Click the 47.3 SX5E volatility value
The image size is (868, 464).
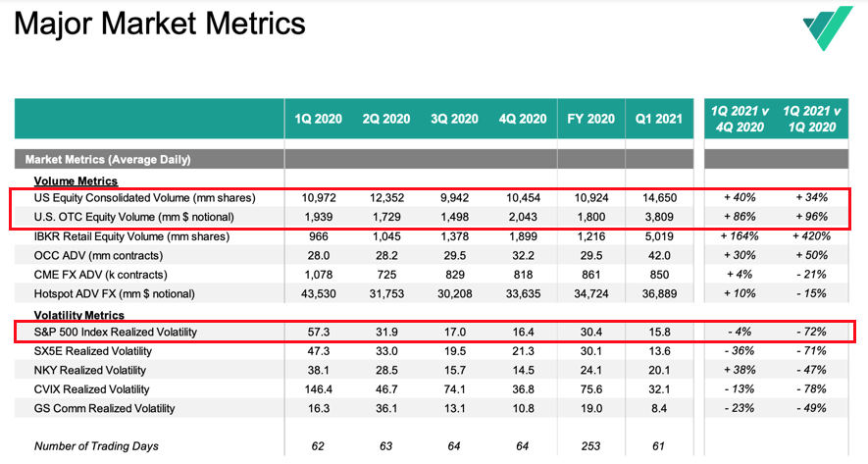(319, 351)
